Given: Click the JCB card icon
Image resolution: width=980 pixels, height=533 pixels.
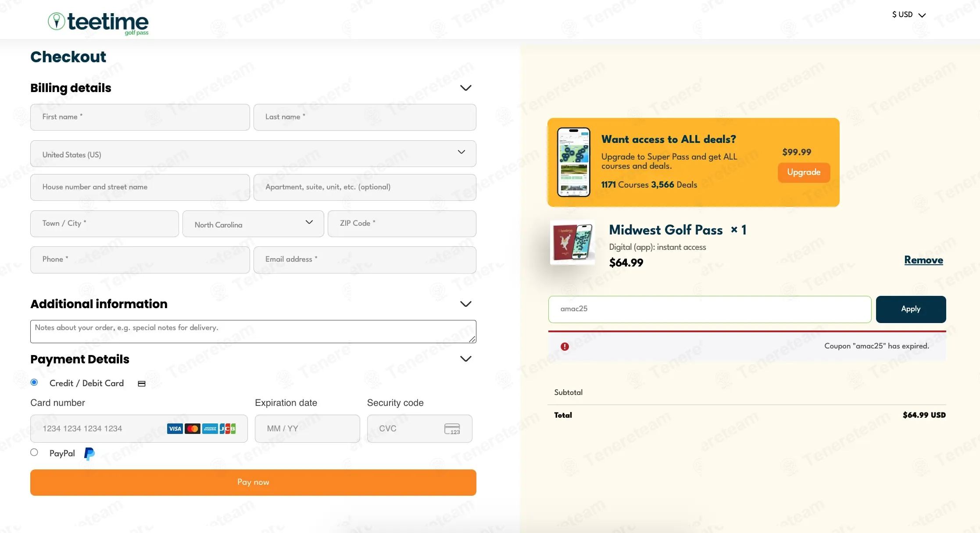Looking at the screenshot, I should tap(228, 429).
